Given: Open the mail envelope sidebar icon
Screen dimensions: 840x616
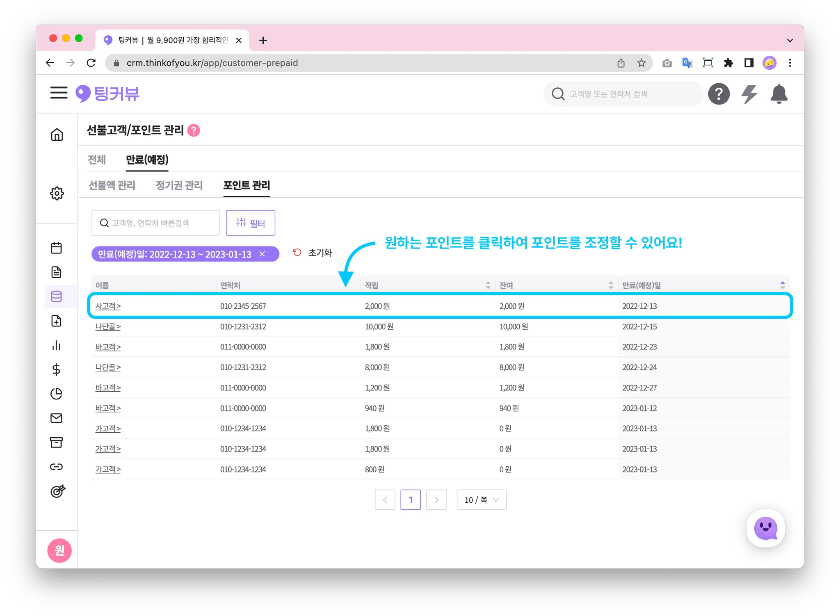Looking at the screenshot, I should coord(57,418).
